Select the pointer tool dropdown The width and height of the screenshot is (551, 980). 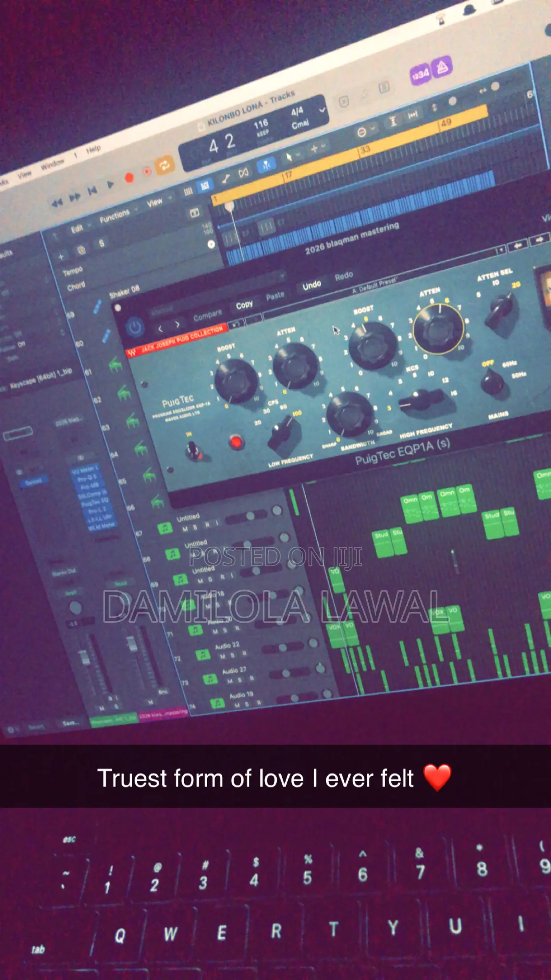[x=292, y=156]
